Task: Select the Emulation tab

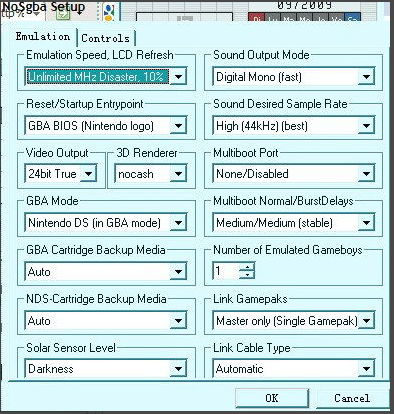Action: pyautogui.click(x=43, y=36)
